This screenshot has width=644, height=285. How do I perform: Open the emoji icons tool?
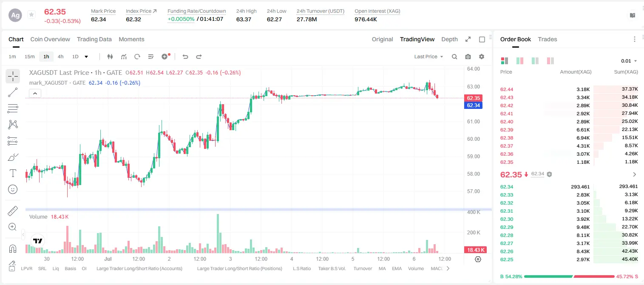(x=13, y=189)
